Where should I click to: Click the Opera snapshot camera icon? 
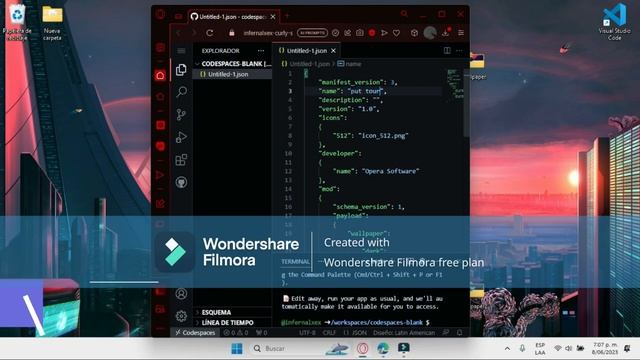tap(360, 33)
